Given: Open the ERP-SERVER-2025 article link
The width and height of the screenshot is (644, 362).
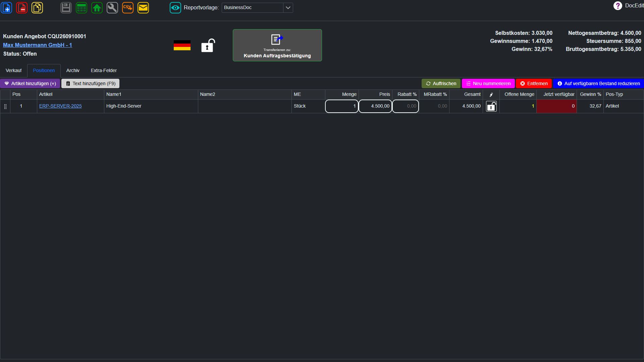Looking at the screenshot, I should pos(60,106).
